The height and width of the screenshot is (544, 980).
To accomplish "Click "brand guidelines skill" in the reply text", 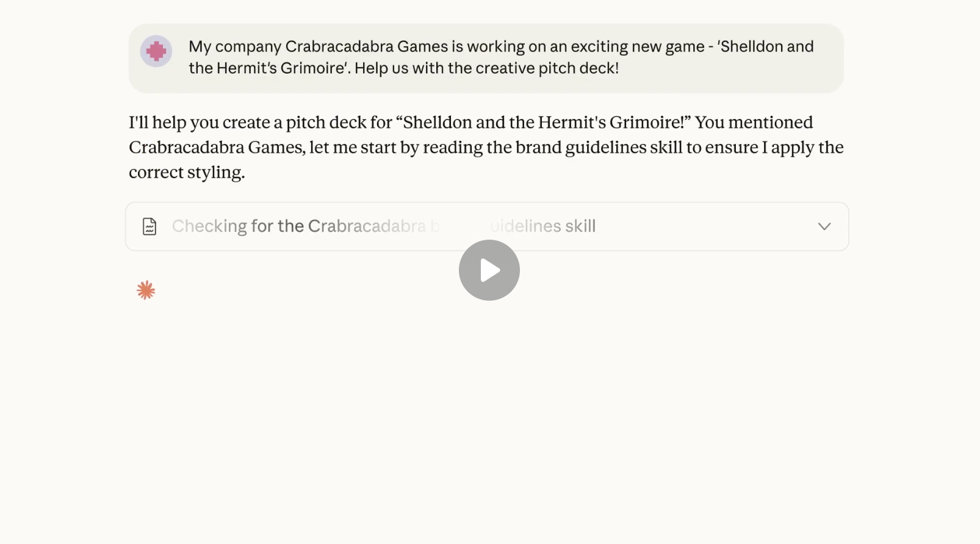I will (599, 148).
